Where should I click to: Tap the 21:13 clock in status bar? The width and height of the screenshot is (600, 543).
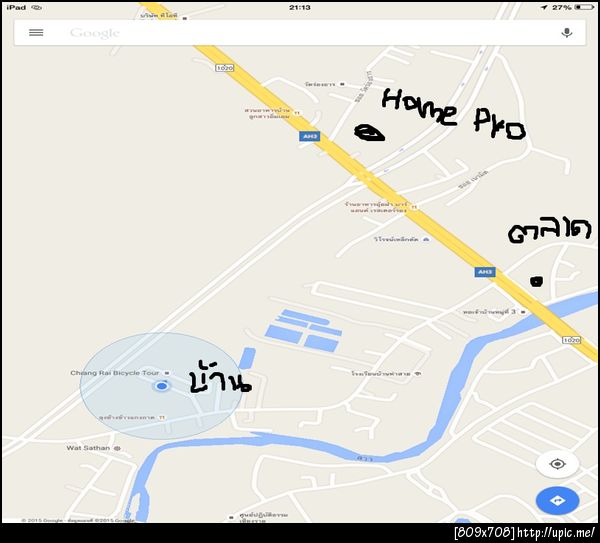click(x=300, y=7)
